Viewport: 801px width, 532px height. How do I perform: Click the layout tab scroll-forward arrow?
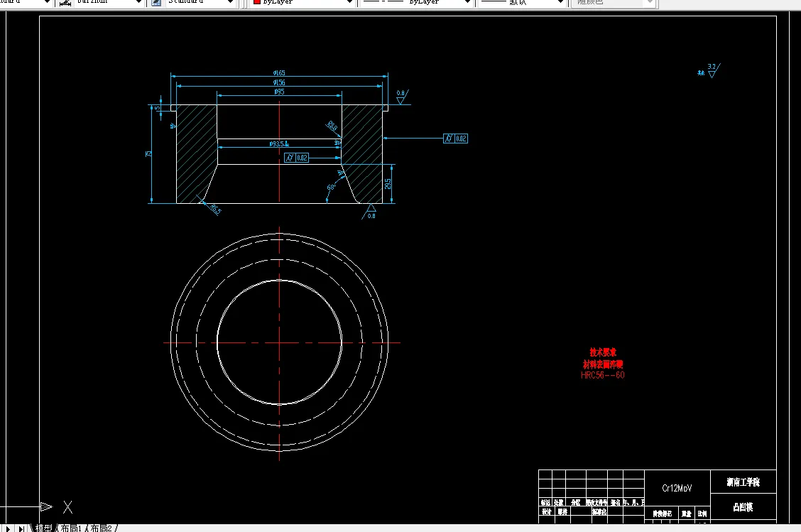click(9, 528)
